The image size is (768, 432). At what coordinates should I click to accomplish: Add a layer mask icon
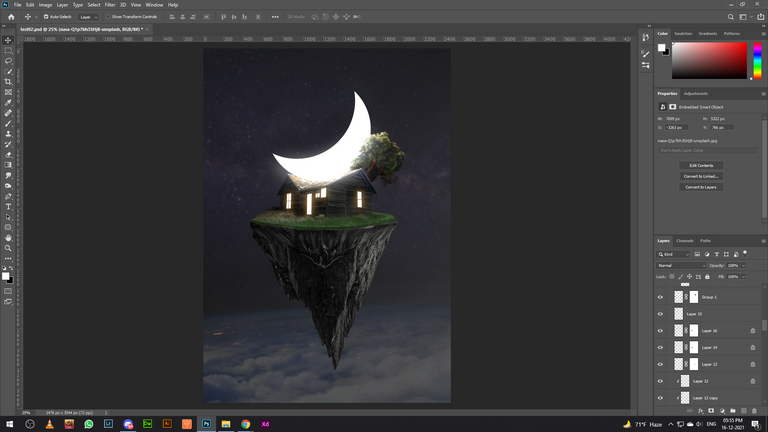point(711,411)
